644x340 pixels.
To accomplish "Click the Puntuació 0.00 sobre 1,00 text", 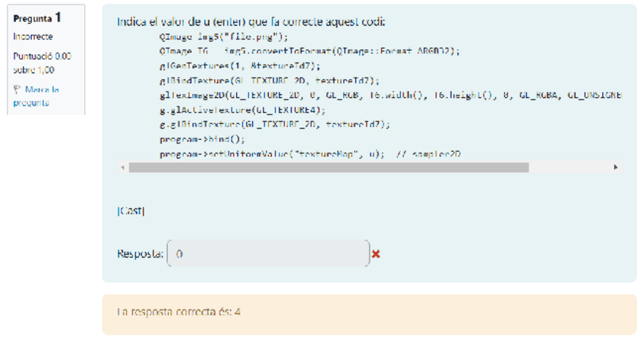I will click(42, 62).
